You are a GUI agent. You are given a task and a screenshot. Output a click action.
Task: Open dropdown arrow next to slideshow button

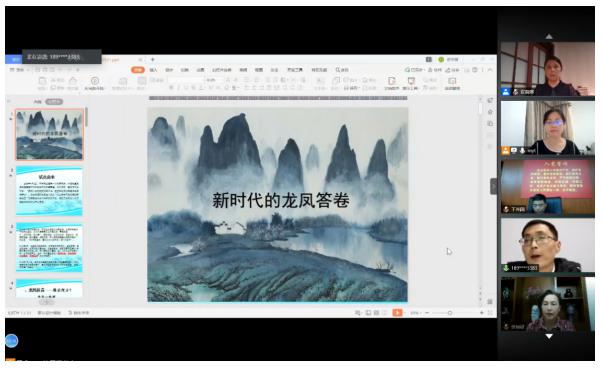coord(404,313)
